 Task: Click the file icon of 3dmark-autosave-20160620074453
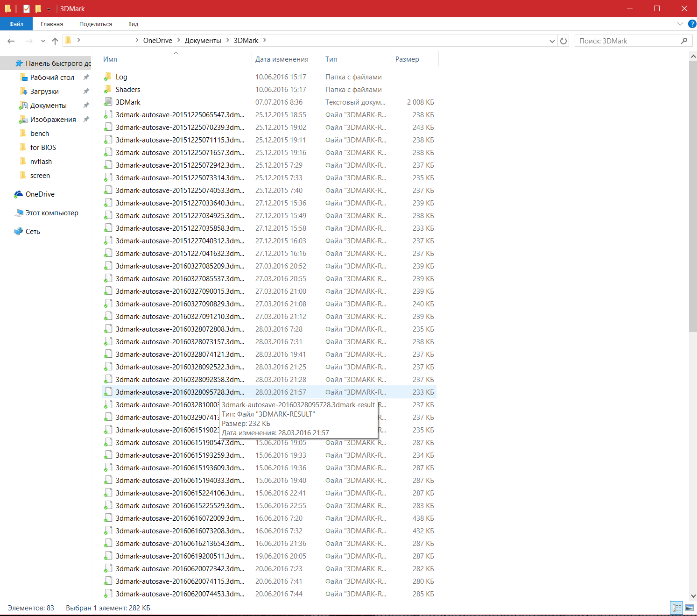pyautogui.click(x=108, y=594)
